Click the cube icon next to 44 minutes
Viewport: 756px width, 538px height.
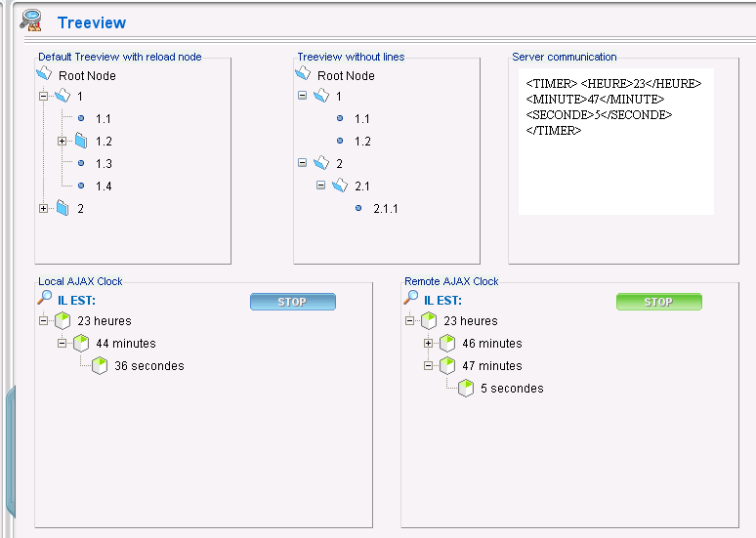pyautogui.click(x=81, y=343)
